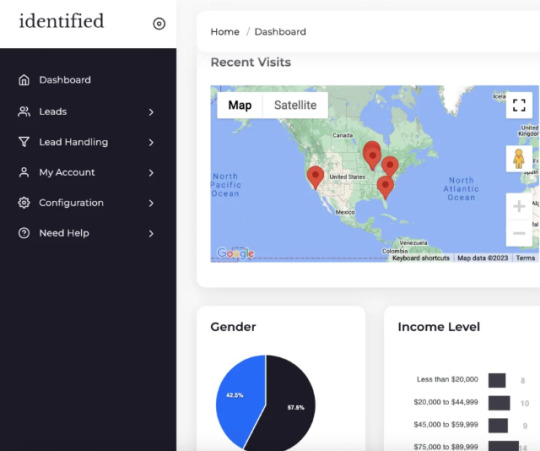Click the Dashboard home icon
This screenshot has width=540, height=451.
point(24,80)
